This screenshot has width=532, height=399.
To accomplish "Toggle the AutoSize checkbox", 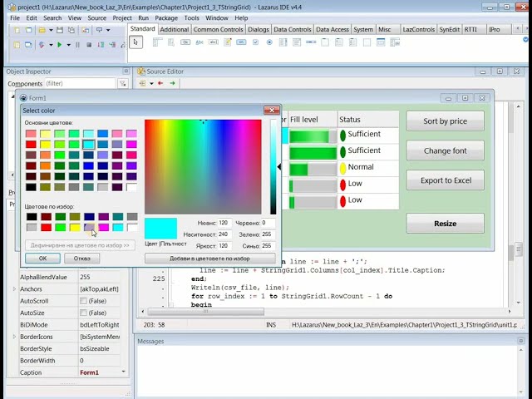I will [x=83, y=313].
